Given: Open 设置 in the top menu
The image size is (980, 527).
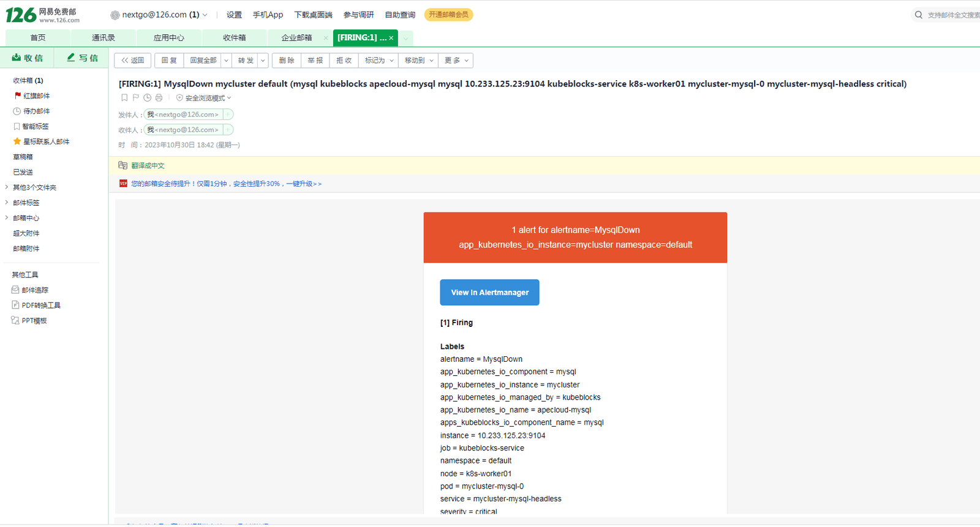Looking at the screenshot, I should (234, 15).
